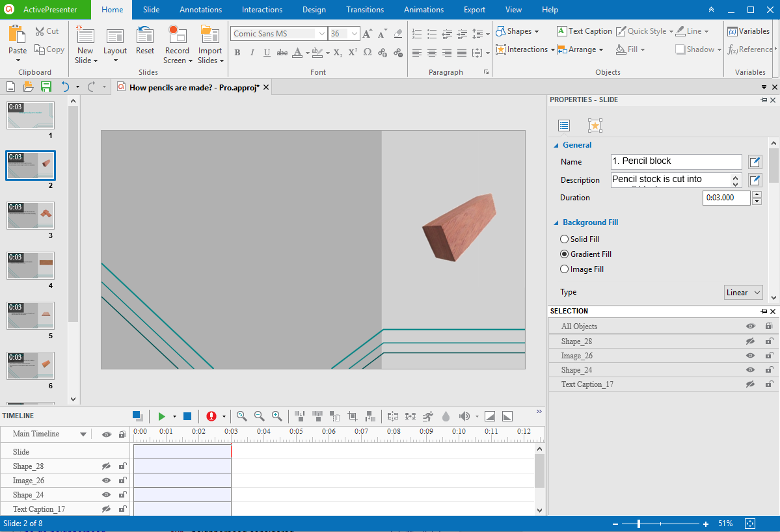
Task: Open an existing project folder icon
Action: [x=29, y=87]
